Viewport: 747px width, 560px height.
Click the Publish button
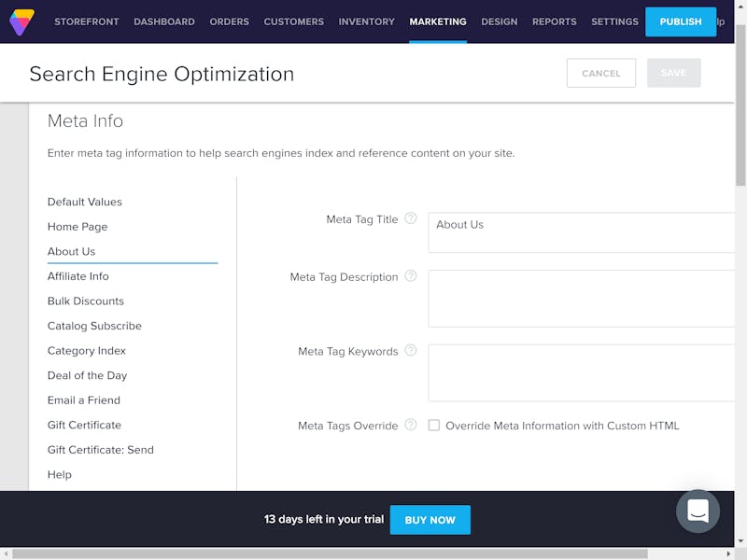click(681, 21)
